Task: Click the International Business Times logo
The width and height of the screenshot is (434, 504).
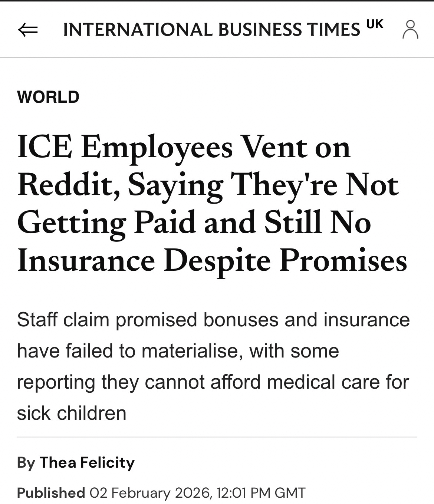Action: (x=211, y=30)
